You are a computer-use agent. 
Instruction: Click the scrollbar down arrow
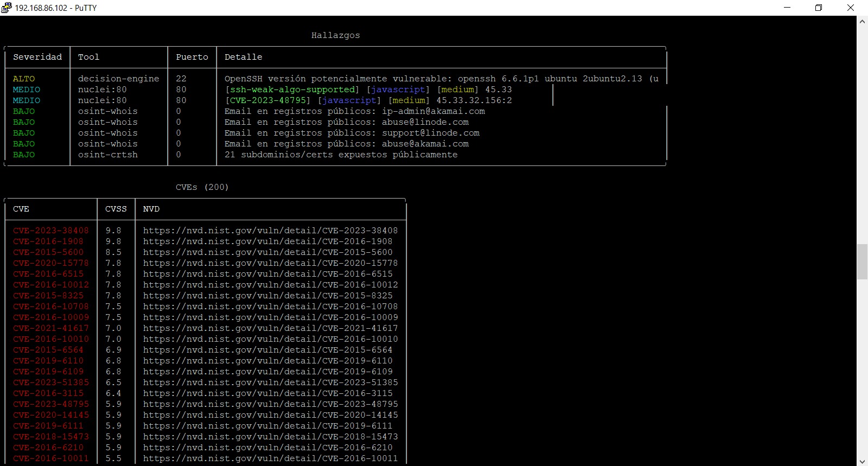click(x=862, y=461)
